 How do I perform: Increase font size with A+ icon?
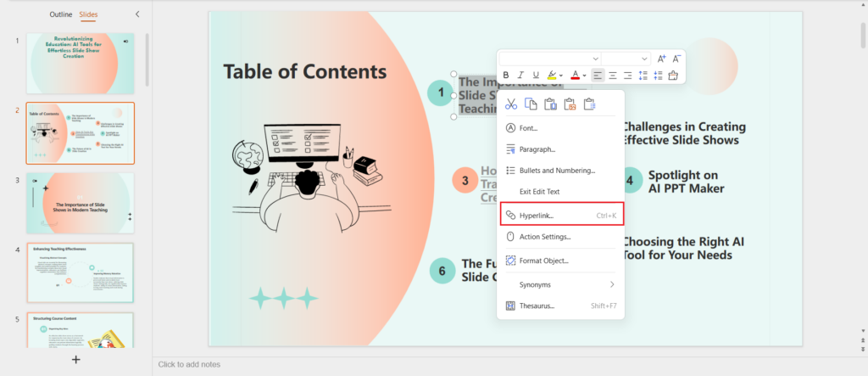[662, 58]
